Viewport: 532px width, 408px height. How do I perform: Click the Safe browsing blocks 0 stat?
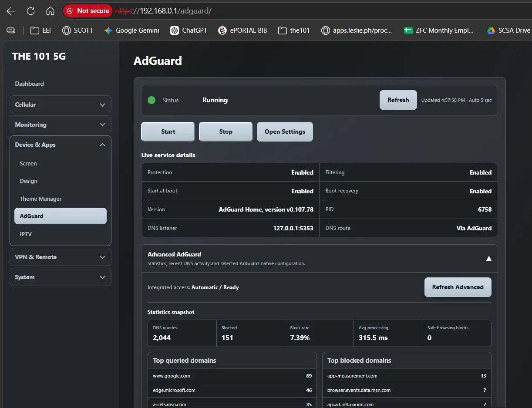(457, 334)
